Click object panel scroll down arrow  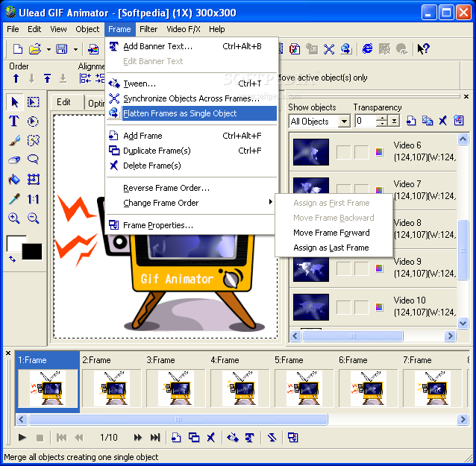[463, 323]
